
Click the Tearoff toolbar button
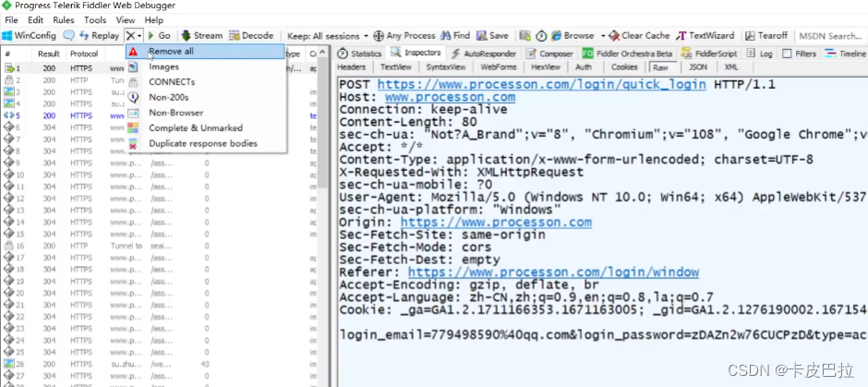click(766, 35)
